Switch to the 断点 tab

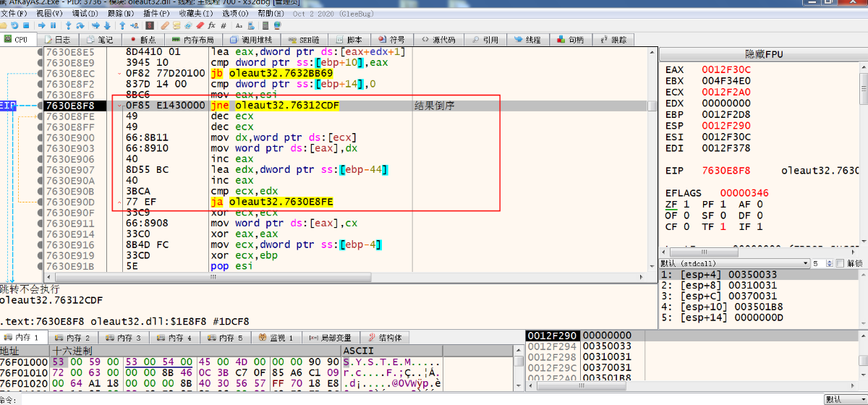[142, 40]
